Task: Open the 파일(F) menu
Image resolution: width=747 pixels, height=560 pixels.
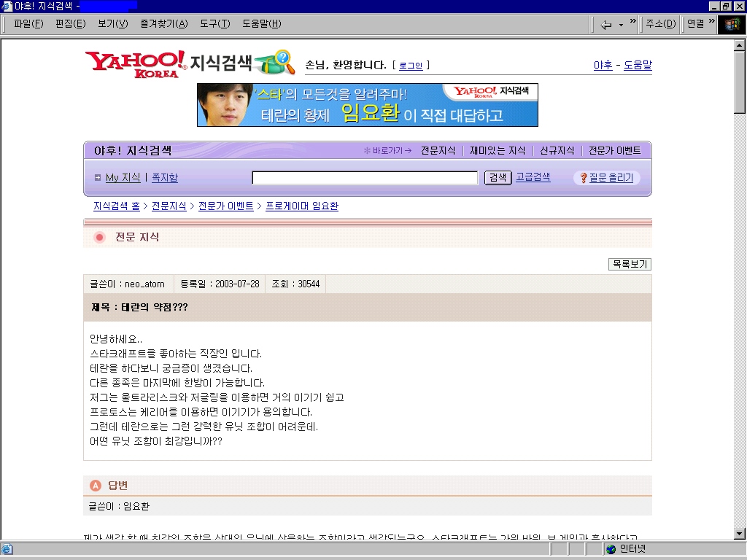Action: pos(28,24)
